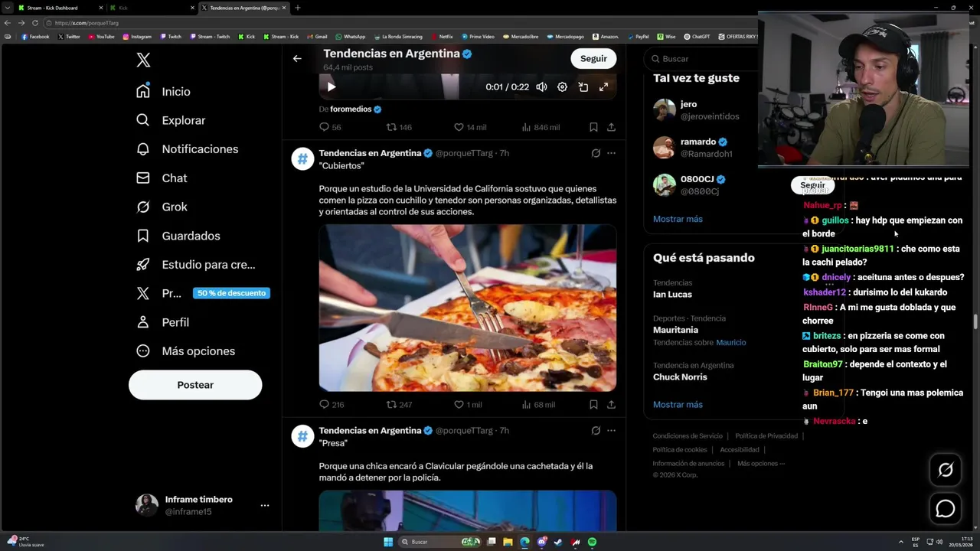The height and width of the screenshot is (551, 980).
Task: Open Grok in the sidebar
Action: 162,207
